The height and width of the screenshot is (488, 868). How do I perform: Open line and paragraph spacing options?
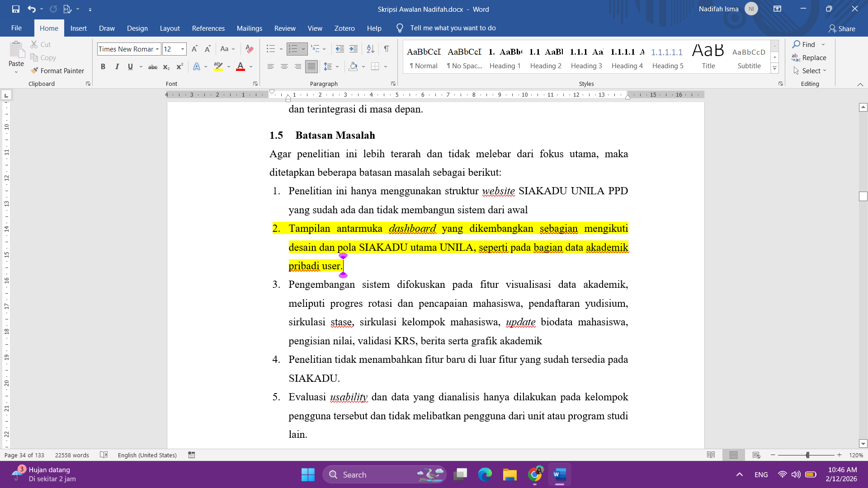point(331,67)
